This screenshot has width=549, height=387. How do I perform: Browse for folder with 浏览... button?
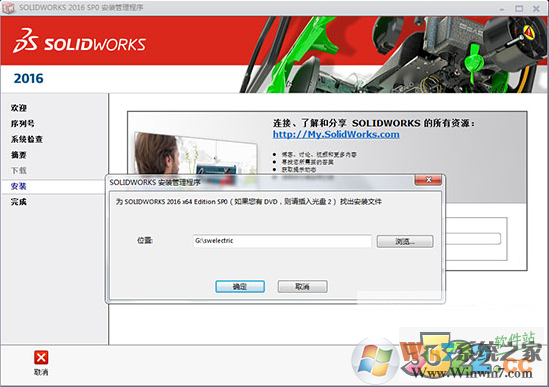(405, 241)
